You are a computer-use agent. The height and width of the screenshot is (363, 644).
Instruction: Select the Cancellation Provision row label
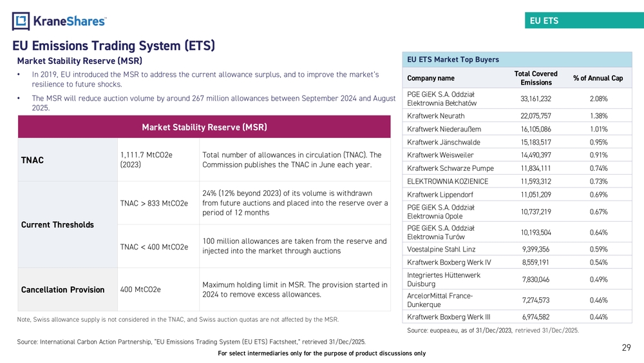pos(63,289)
